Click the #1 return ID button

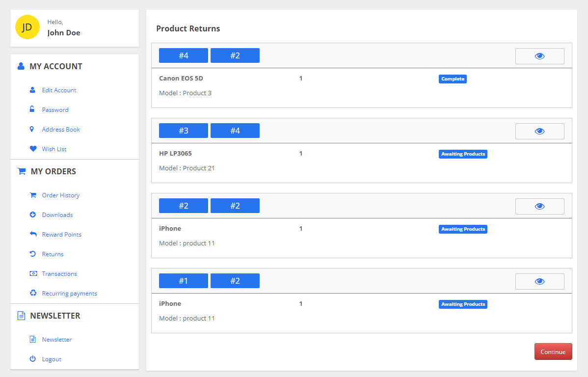point(184,281)
